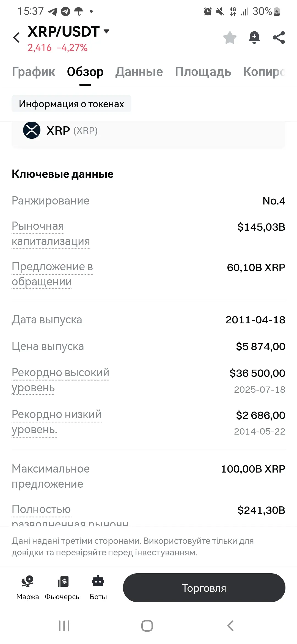
Task: Switch to the График tab
Action: (34, 72)
